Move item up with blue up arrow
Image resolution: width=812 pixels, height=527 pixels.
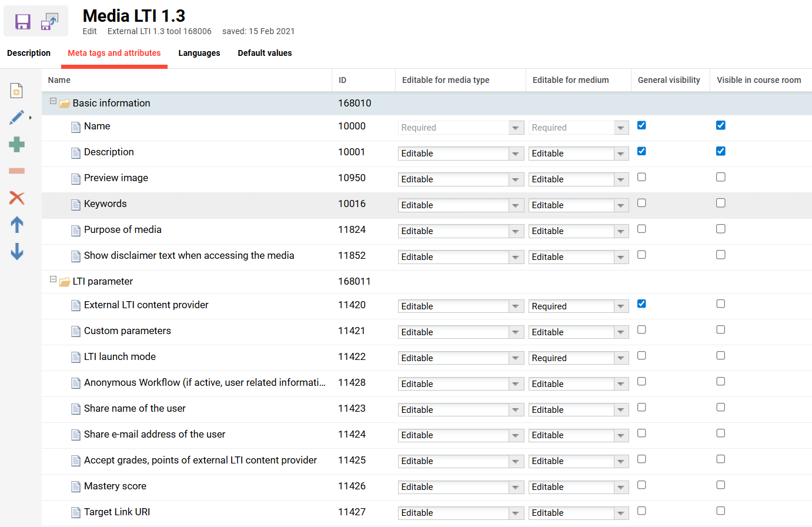(x=16, y=225)
